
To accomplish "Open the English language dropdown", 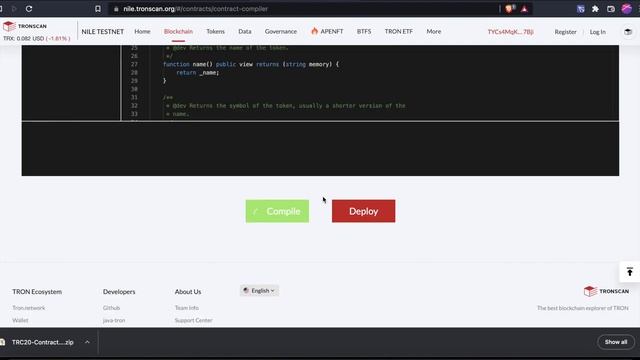I will 259,291.
